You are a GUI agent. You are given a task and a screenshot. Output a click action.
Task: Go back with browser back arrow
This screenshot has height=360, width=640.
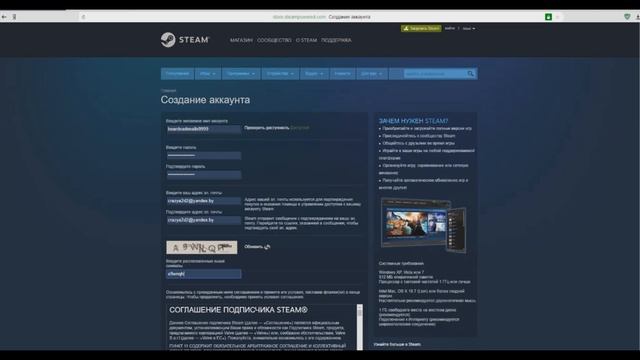click(4, 17)
